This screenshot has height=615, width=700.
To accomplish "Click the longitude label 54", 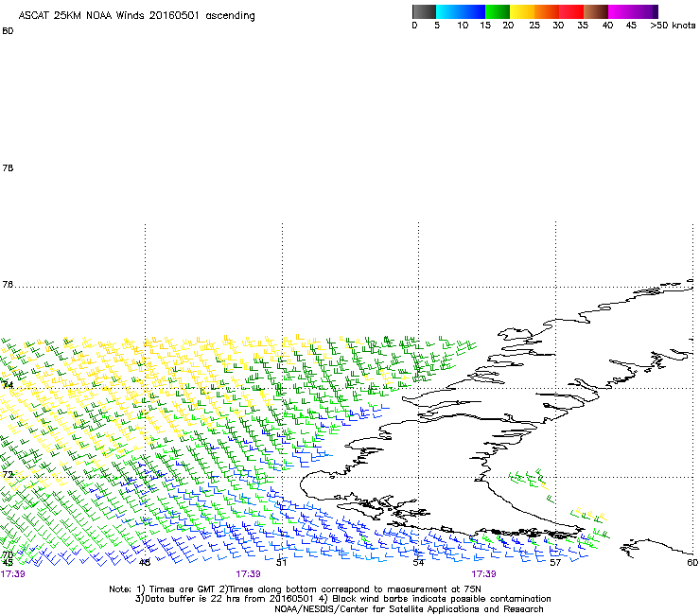I will click(x=418, y=563).
